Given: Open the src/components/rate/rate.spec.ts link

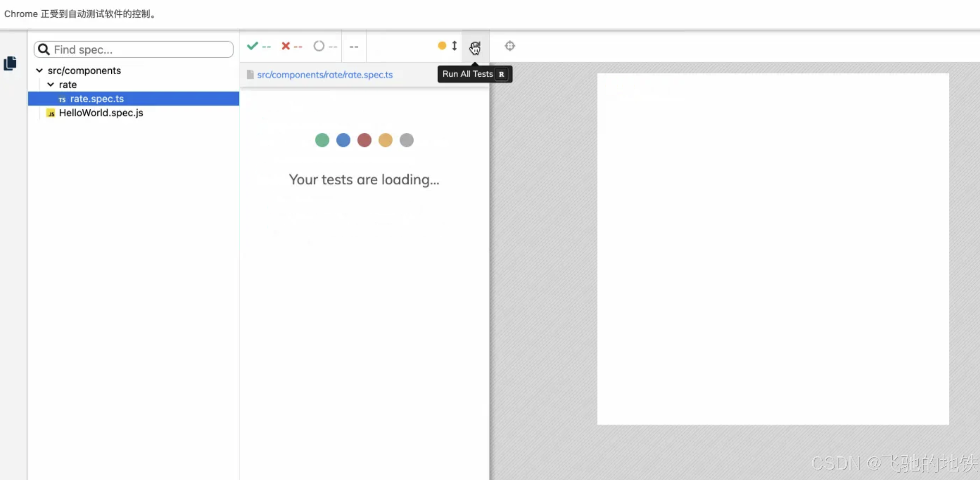Looking at the screenshot, I should 324,75.
